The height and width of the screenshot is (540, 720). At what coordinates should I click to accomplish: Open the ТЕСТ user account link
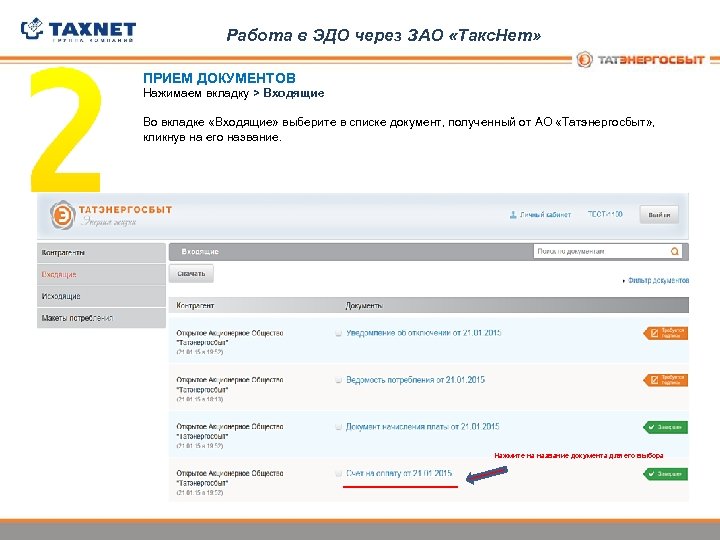coord(605,214)
